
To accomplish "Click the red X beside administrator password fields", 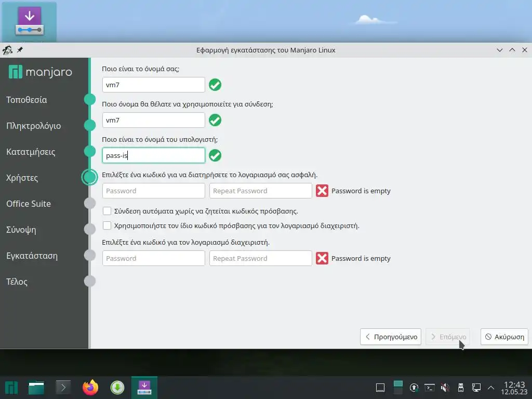I will [322, 258].
